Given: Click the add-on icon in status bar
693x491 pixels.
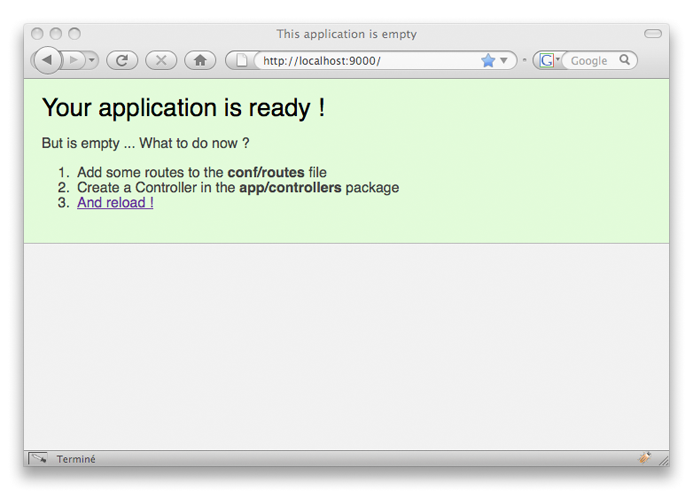Looking at the screenshot, I should click(645, 458).
